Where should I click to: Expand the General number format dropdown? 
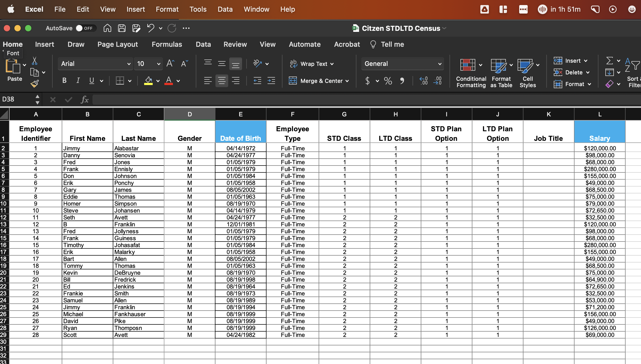439,64
